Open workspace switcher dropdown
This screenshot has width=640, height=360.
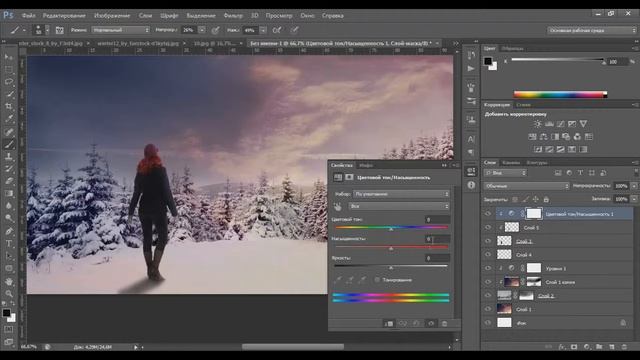(x=591, y=30)
